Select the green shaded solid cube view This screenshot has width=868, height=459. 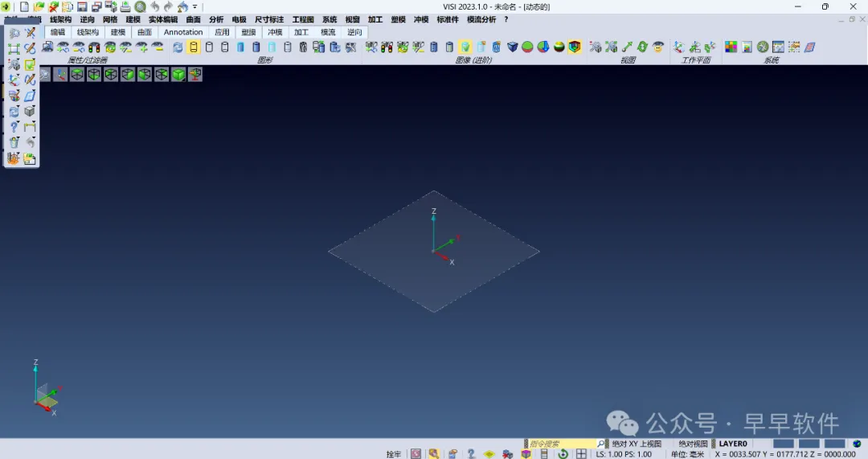(178, 74)
